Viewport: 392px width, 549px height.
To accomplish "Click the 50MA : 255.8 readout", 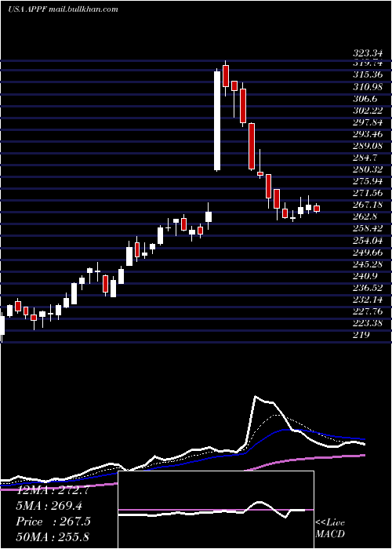I will pos(53,537).
